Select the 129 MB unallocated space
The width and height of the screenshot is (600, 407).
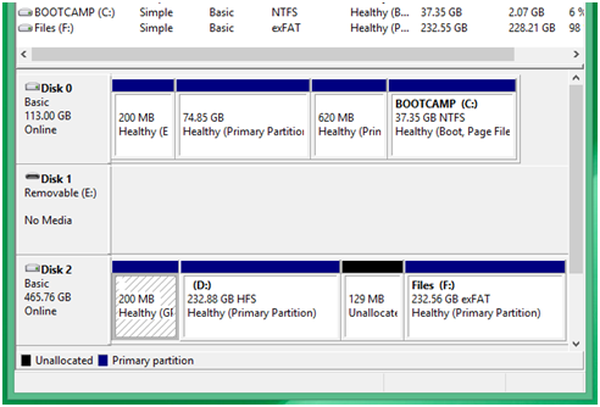tap(370, 306)
